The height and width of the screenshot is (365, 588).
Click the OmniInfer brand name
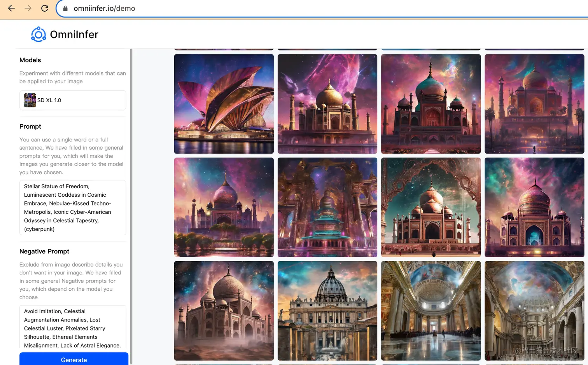tap(74, 35)
